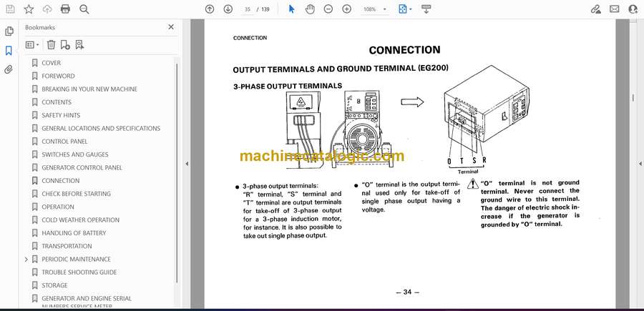Open GENERATOR AND ENGINE SERIAL bookmark
The image size is (644, 311).
point(87,299)
